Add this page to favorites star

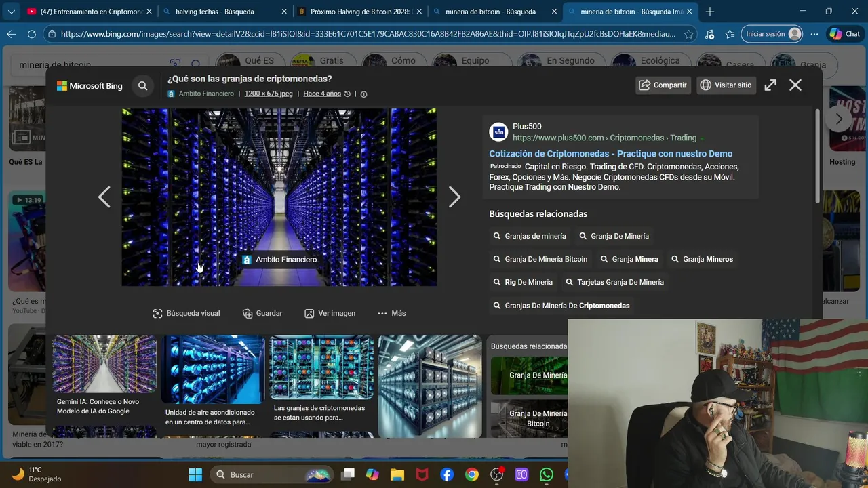689,34
